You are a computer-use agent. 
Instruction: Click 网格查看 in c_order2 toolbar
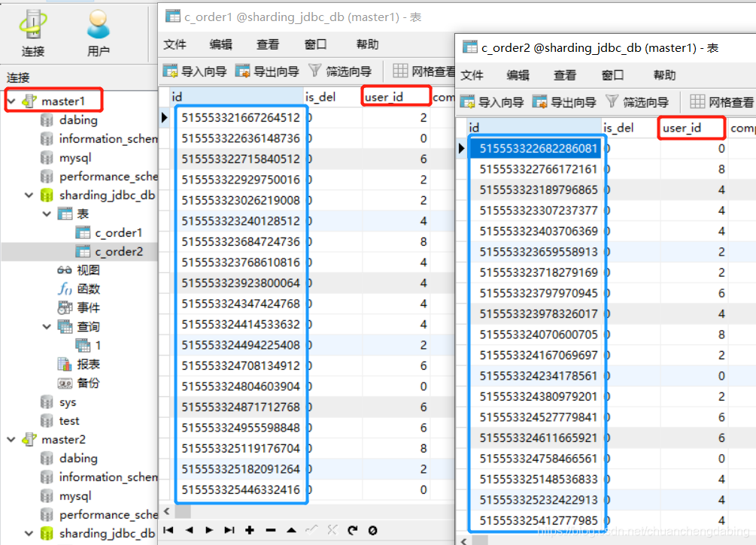[721, 102]
